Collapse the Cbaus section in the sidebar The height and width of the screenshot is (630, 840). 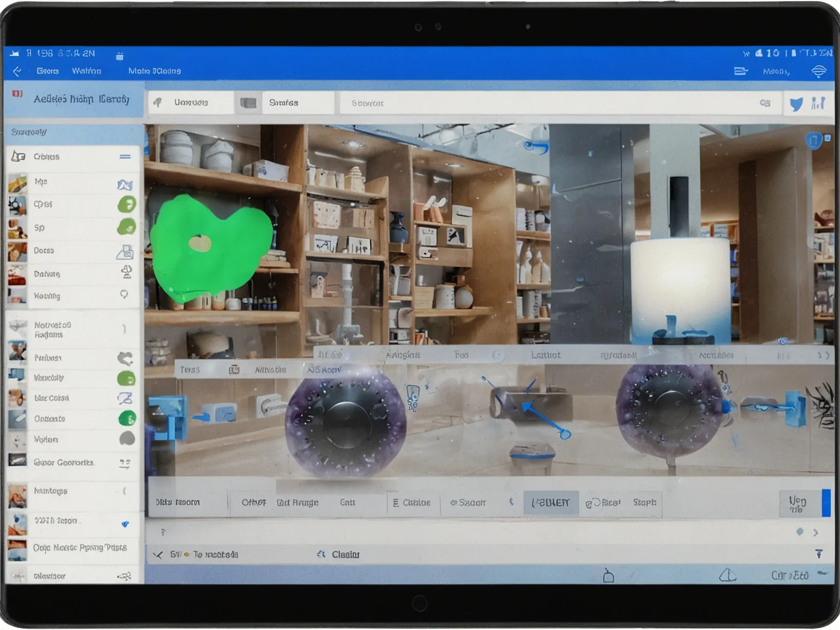point(125,157)
